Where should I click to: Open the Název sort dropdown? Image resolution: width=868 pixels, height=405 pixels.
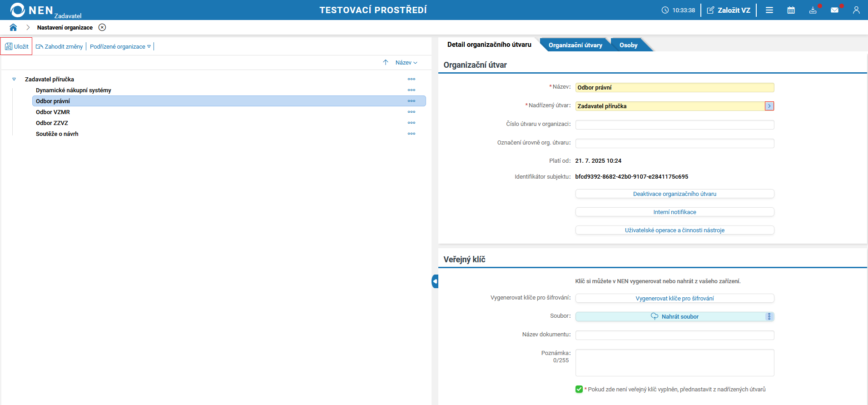(x=406, y=63)
